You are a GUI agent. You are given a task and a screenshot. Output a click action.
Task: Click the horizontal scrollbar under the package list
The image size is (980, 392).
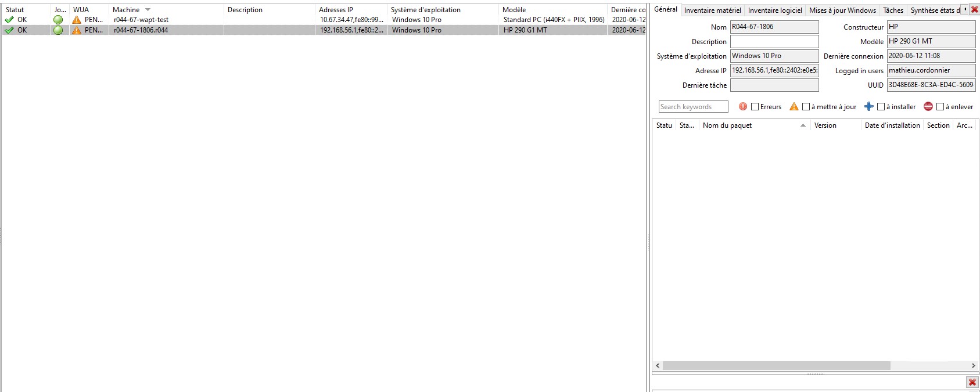point(776,366)
